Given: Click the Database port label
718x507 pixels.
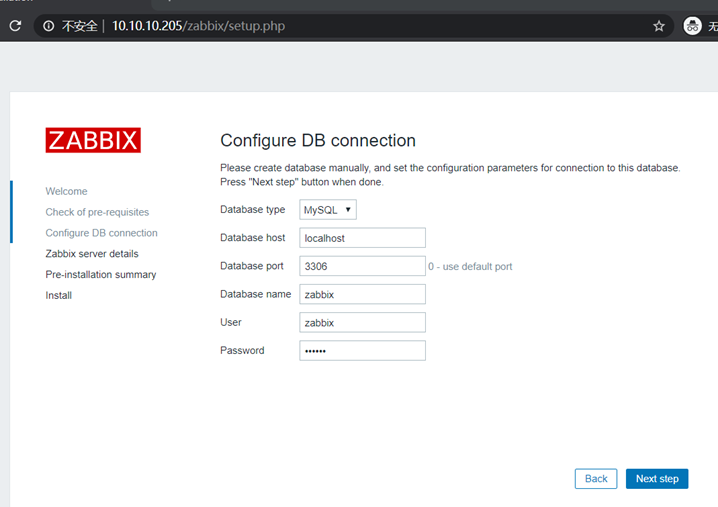Looking at the screenshot, I should pyautogui.click(x=251, y=266).
